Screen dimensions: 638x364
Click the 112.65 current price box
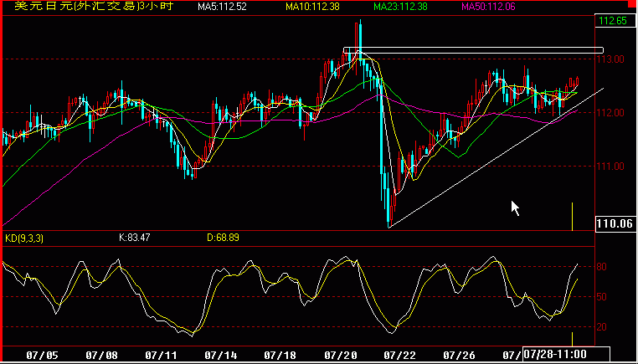[x=615, y=21]
